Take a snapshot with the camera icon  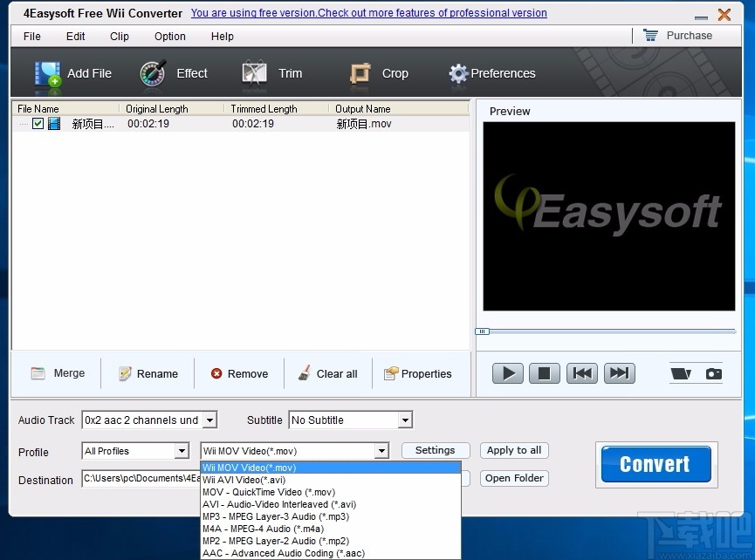click(714, 373)
